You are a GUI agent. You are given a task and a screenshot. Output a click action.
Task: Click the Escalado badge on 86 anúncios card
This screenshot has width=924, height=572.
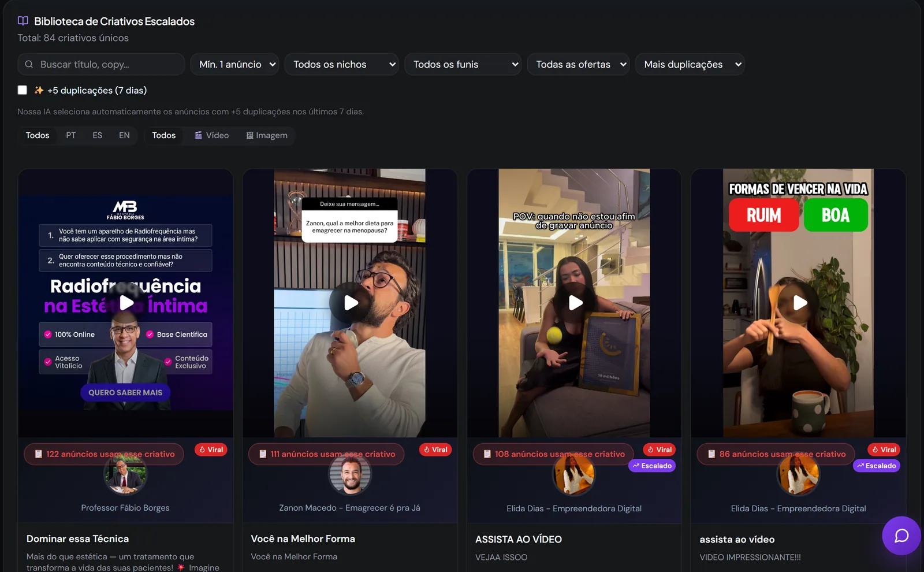(877, 466)
